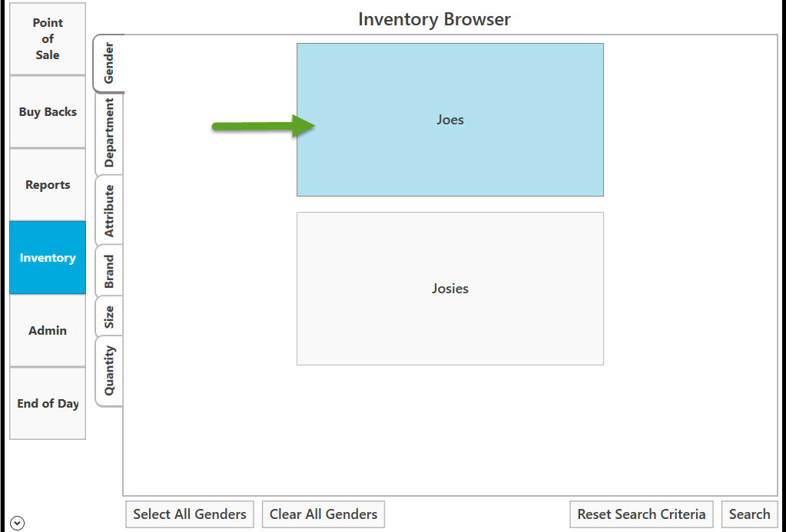Click Reset Search Criteria button

[x=641, y=514]
